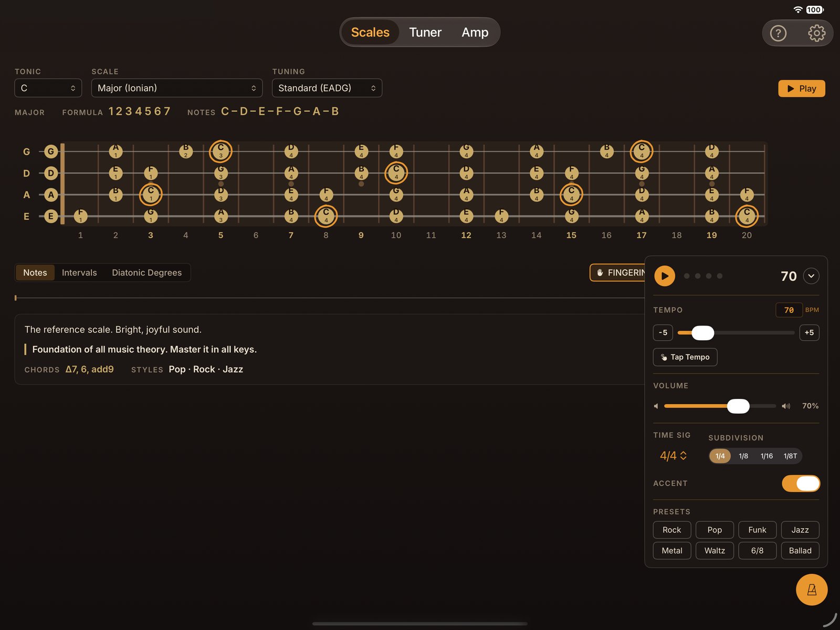Select 1/4 subdivision
840x630 pixels.
(720, 456)
